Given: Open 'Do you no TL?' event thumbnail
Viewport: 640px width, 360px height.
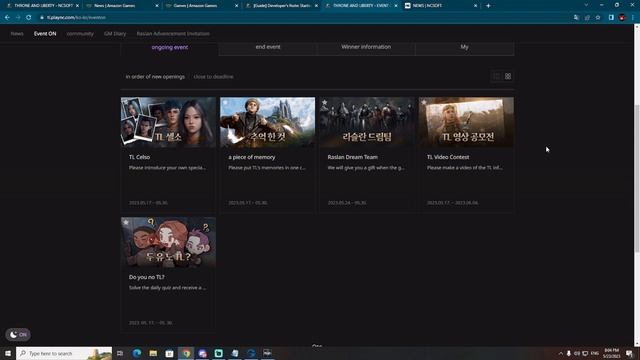Looking at the screenshot, I should tap(168, 242).
